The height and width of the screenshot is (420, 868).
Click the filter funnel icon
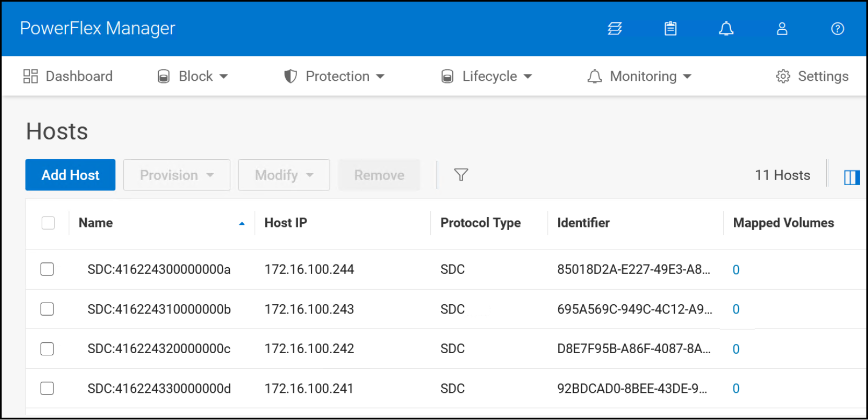pyautogui.click(x=461, y=175)
